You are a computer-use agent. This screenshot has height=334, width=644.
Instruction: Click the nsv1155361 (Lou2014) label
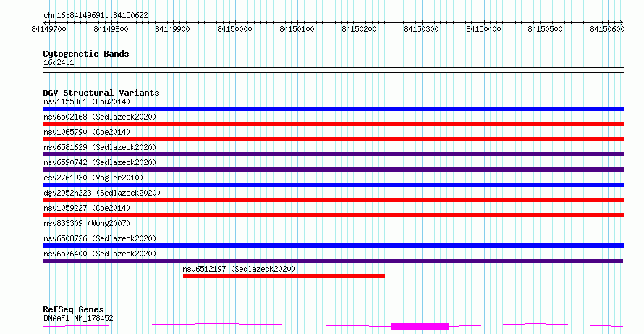coord(87,101)
